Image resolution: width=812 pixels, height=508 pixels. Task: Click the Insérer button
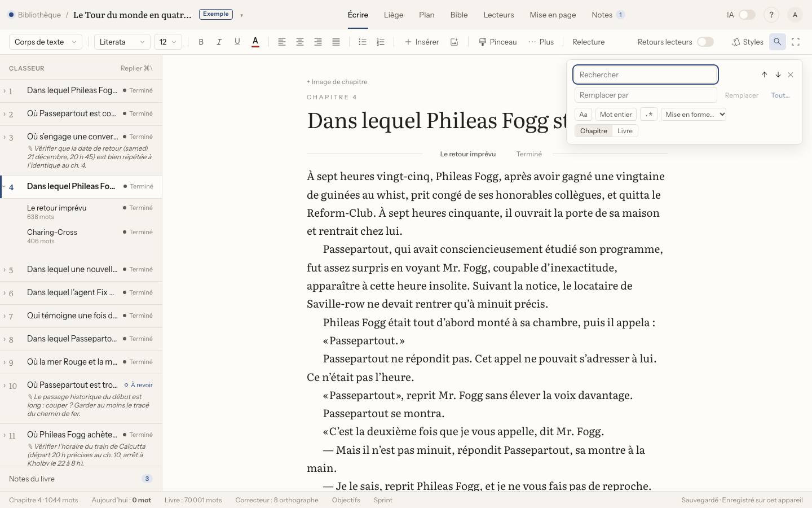pyautogui.click(x=422, y=42)
